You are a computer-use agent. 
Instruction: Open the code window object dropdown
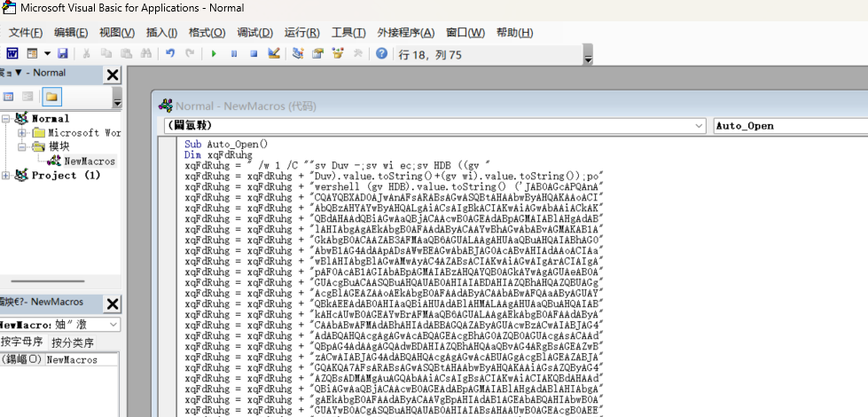(700, 126)
